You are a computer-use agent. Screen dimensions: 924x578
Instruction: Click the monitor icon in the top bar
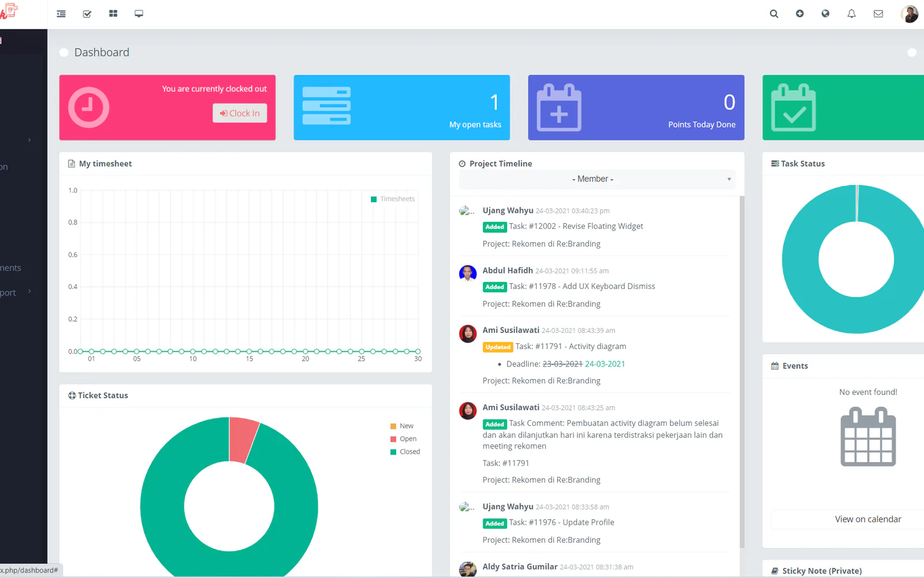point(139,14)
